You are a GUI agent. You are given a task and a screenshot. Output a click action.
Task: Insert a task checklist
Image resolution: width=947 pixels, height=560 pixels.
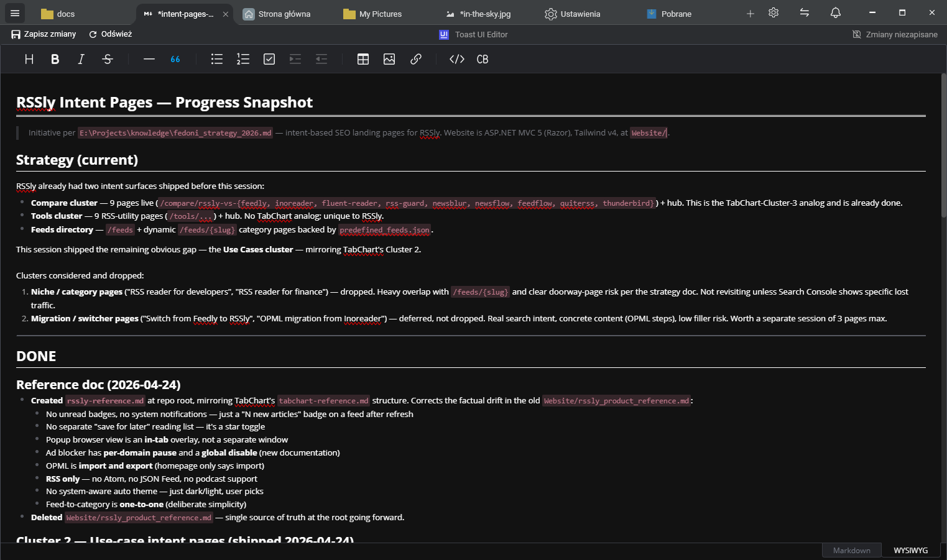(269, 59)
